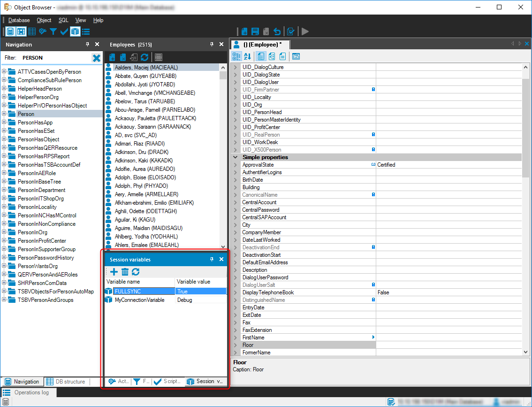The width and height of the screenshot is (532, 407).
Task: Open the Object menu
Action: pos(44,20)
